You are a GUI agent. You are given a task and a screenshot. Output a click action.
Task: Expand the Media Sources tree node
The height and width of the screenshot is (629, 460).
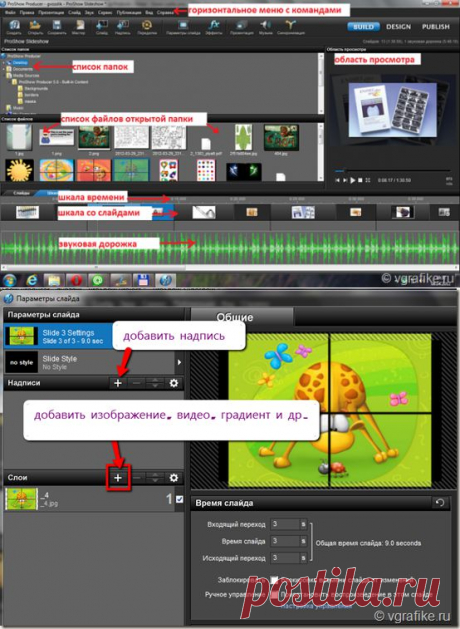(4, 75)
